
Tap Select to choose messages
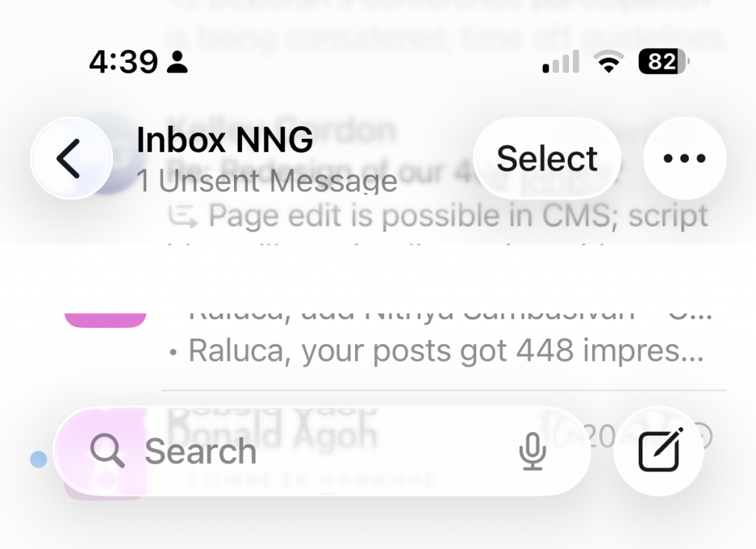point(547,158)
